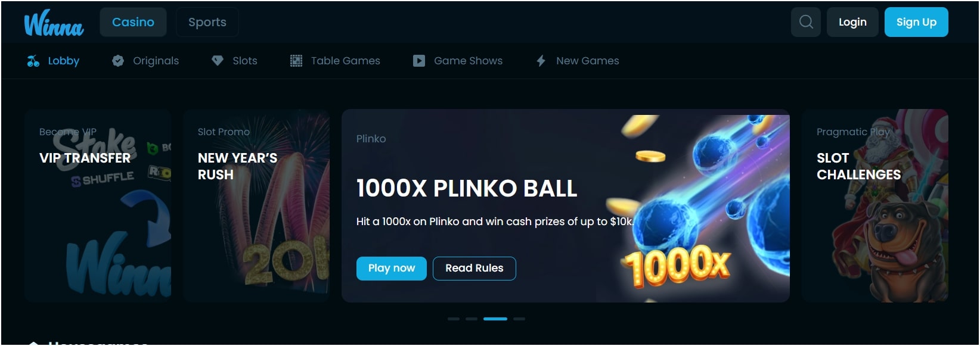This screenshot has width=980, height=346.
Task: Click the Login button
Action: [852, 22]
